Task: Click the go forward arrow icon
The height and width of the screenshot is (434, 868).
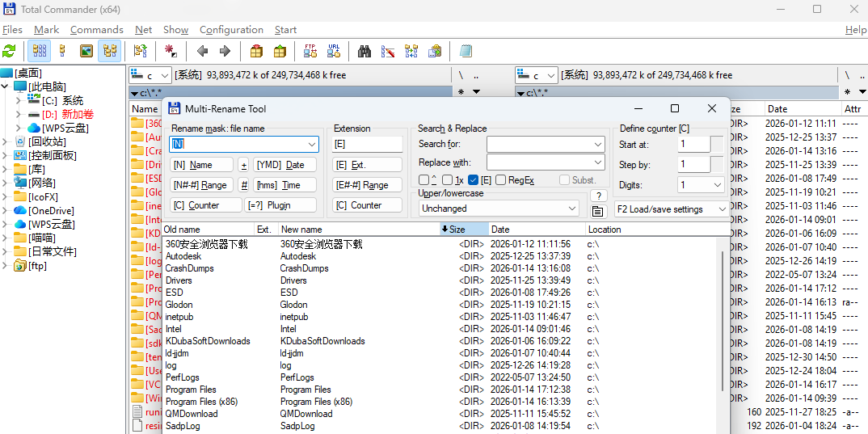Action: click(x=225, y=51)
